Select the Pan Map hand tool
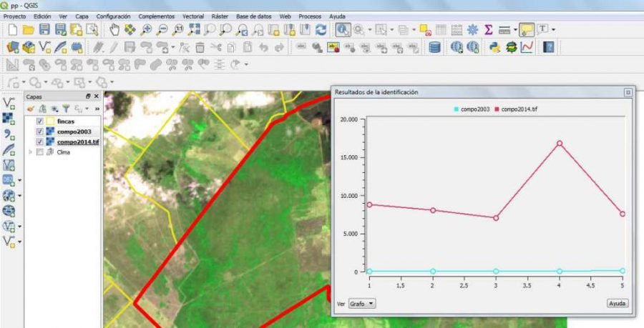Screen dimensions: 644x328 pyautogui.click(x=115, y=30)
